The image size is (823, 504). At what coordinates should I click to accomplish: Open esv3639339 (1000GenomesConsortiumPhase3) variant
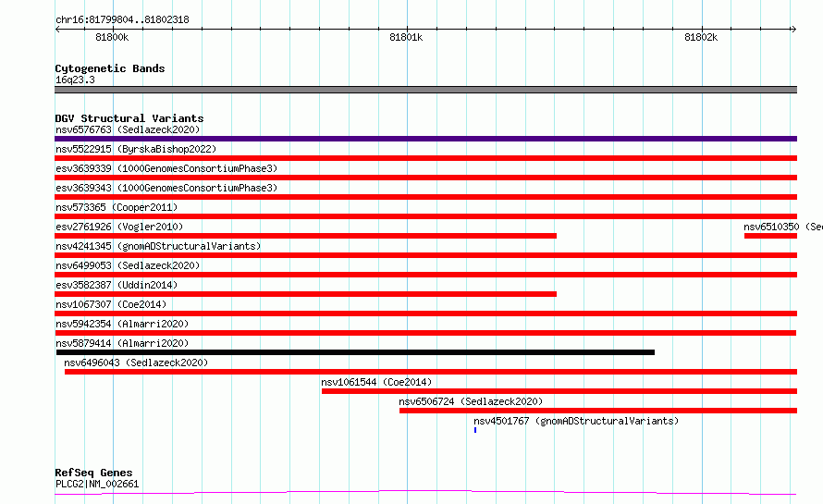tap(166, 168)
